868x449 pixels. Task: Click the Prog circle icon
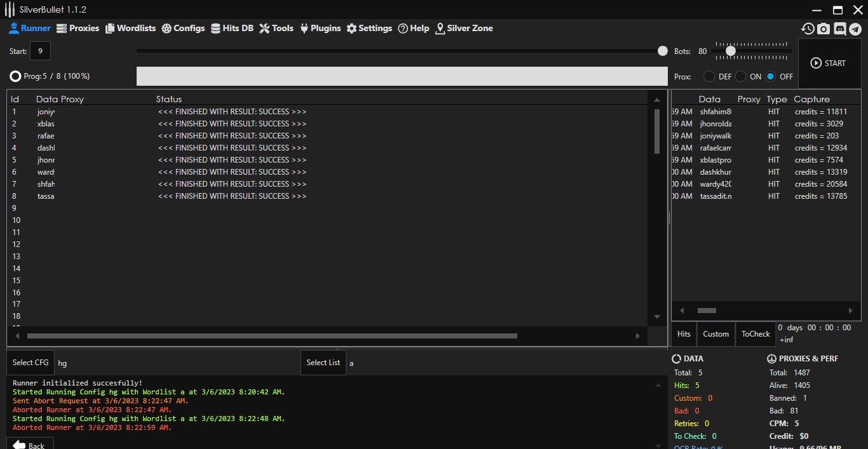pyautogui.click(x=15, y=76)
